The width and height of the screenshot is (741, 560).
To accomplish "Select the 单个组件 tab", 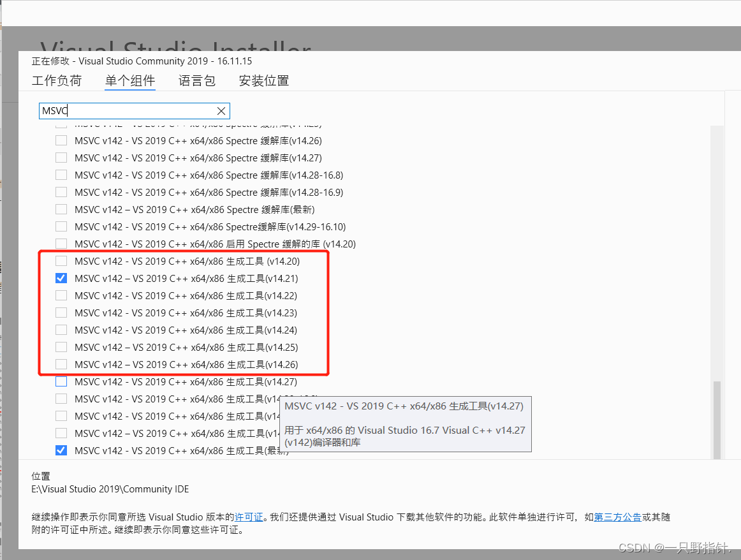I will point(130,80).
